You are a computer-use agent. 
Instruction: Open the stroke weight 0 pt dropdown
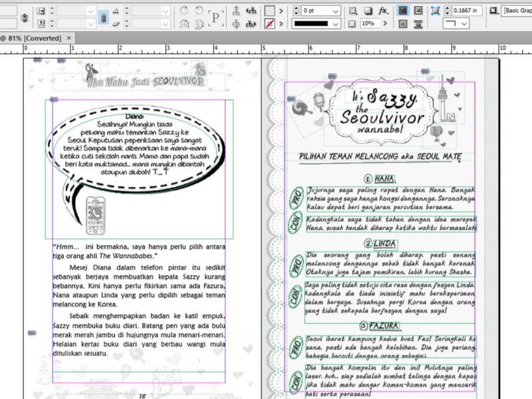click(x=336, y=11)
